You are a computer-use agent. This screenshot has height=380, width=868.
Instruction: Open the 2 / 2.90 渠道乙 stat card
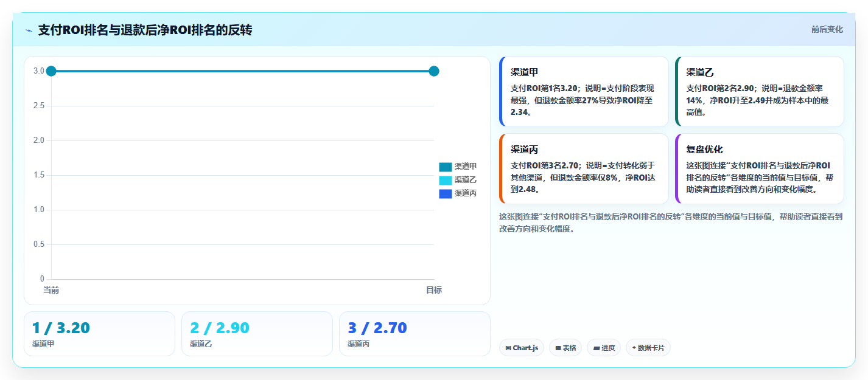(257, 334)
